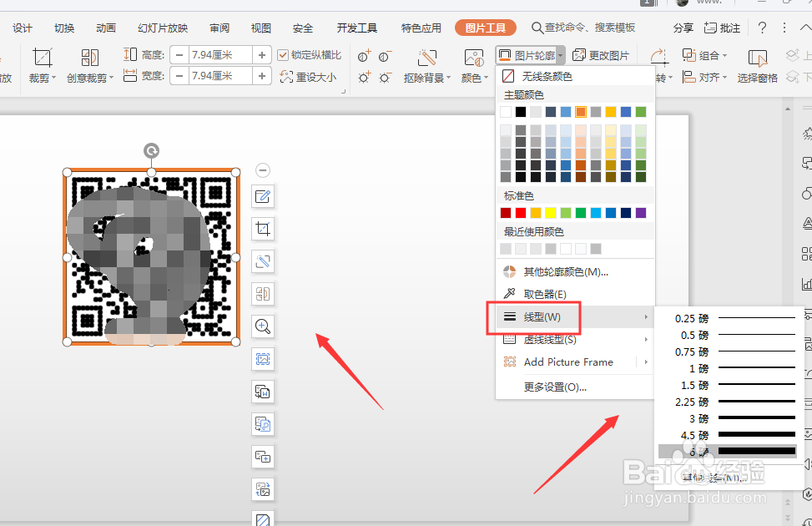Click rotation handle above QR picture

tap(151, 151)
